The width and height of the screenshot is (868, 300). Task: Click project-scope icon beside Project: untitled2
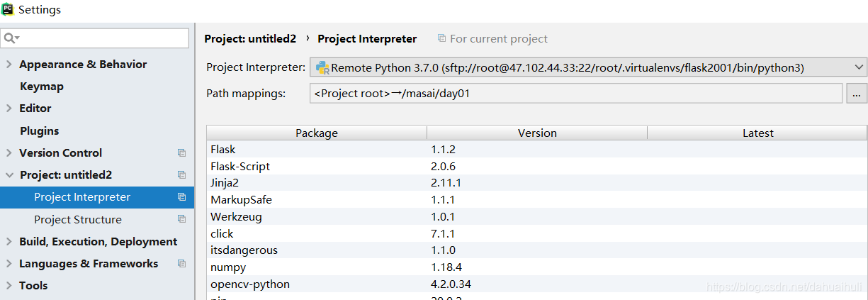pyautogui.click(x=181, y=174)
